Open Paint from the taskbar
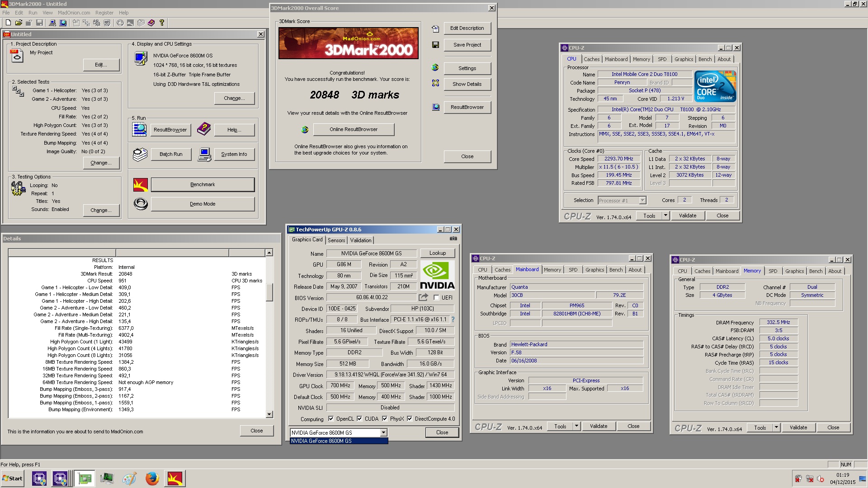This screenshot has height=488, width=868. coord(129,478)
